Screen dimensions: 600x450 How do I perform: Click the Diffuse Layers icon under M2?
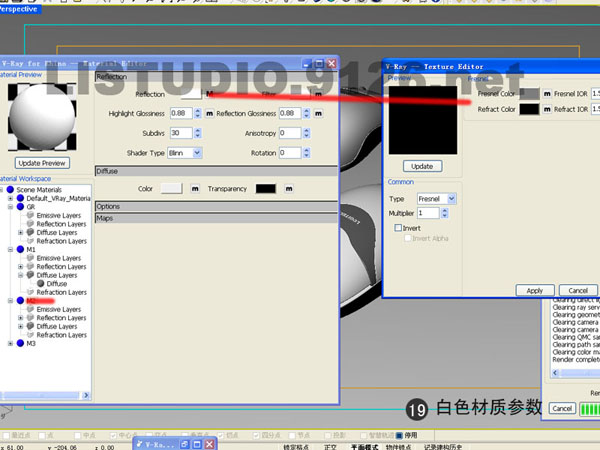click(x=30, y=326)
